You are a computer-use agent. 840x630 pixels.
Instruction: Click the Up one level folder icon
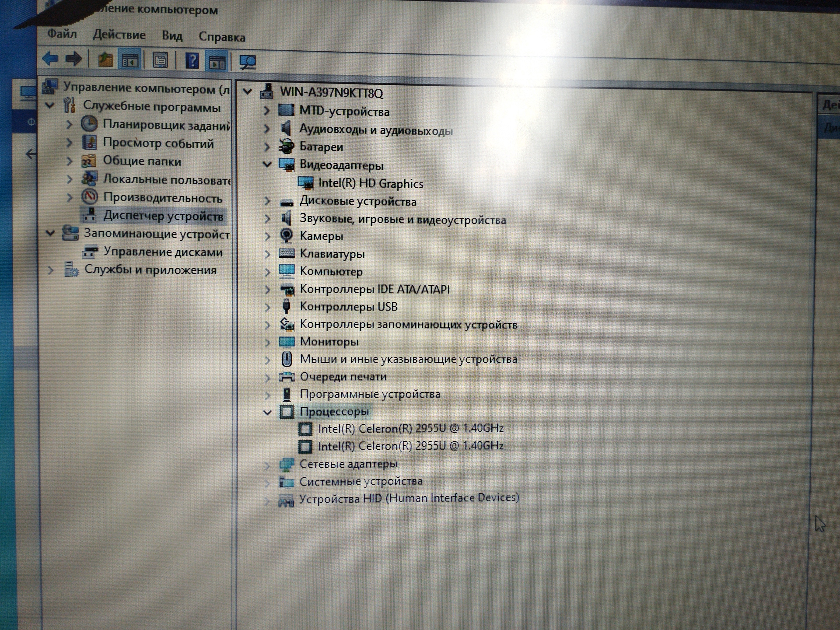click(x=105, y=59)
